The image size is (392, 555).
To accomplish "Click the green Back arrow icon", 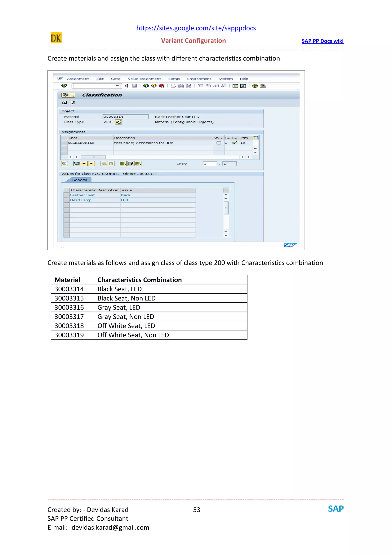I will coord(146,86).
